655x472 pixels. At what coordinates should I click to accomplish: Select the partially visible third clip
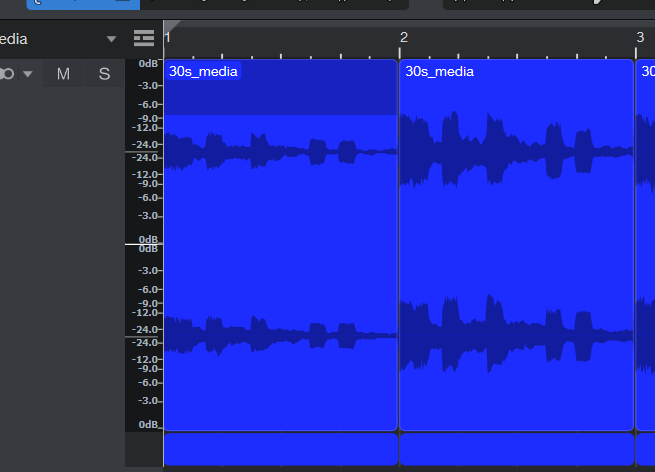point(645,245)
